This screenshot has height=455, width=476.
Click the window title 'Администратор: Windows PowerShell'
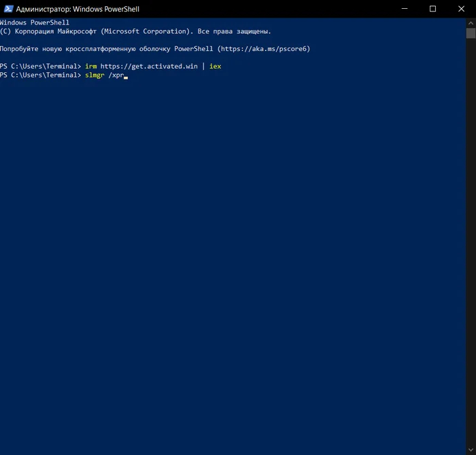pos(78,9)
